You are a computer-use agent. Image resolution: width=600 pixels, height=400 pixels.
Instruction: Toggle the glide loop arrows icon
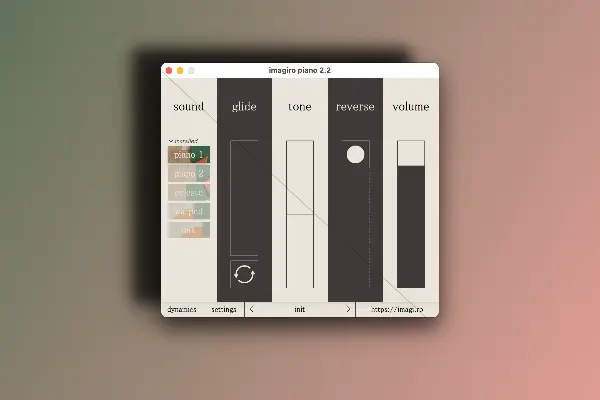coord(244,274)
